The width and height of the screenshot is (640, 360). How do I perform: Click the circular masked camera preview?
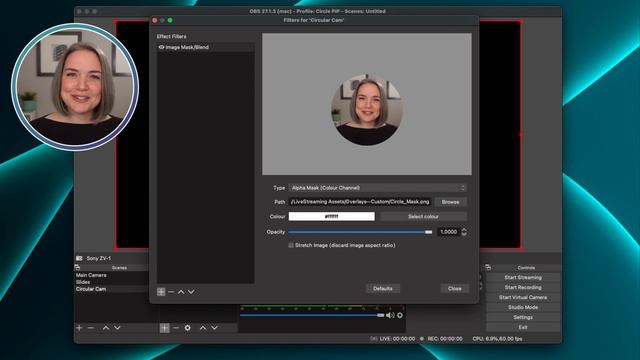(x=367, y=109)
